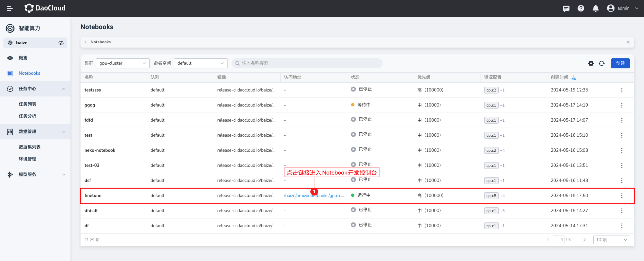Expand the 模型服务 sidebar section
This screenshot has height=261, width=644.
click(x=63, y=175)
